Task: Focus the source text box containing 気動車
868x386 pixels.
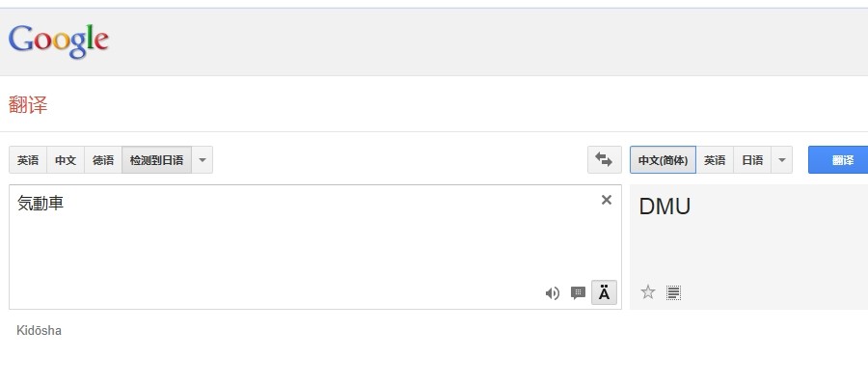Action: coord(315,247)
